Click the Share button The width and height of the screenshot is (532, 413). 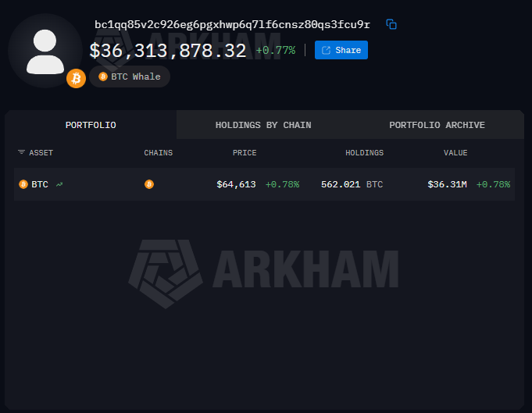pos(341,50)
